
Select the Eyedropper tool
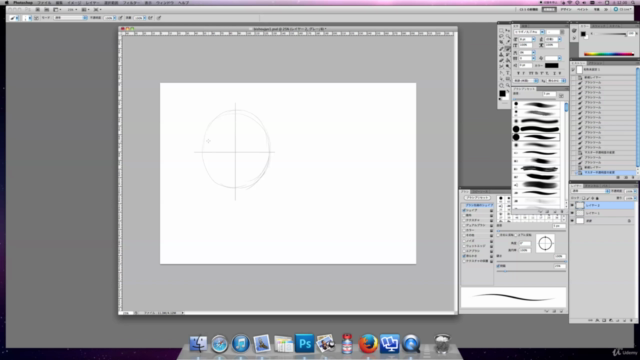click(508, 42)
